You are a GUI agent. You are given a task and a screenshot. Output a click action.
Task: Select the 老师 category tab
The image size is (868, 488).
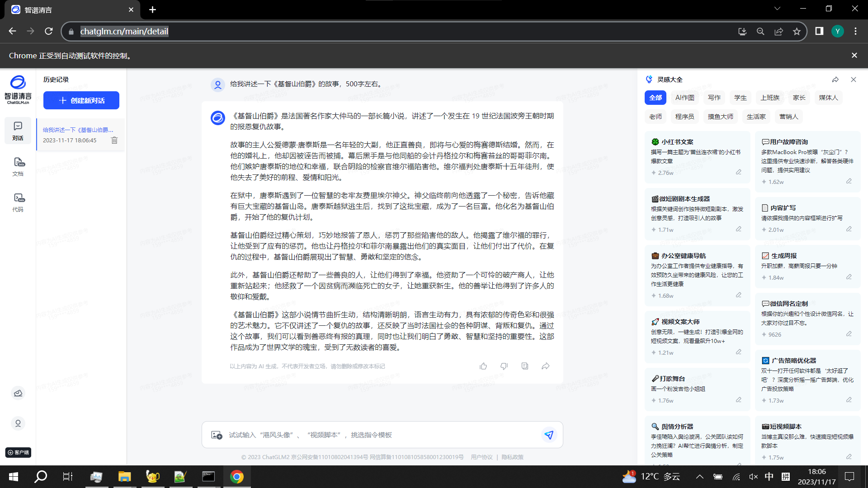tap(656, 117)
